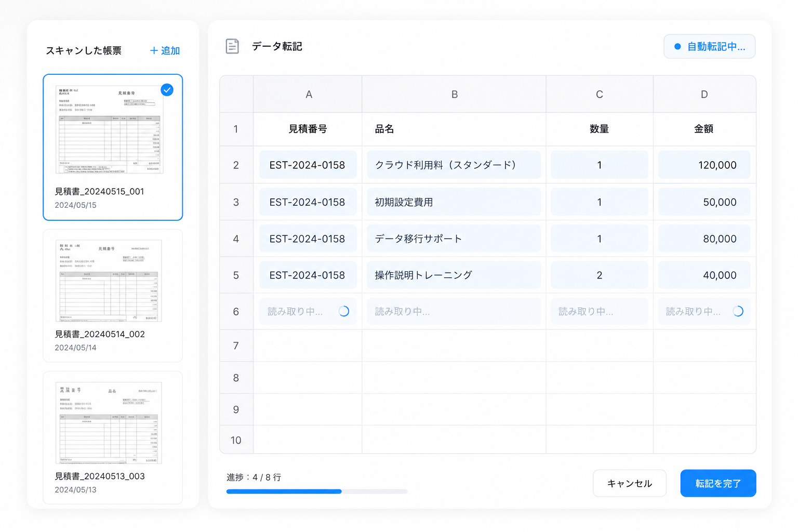Click the 2024/05/14 date text
Viewport: 798px width, 532px height.
76,348
